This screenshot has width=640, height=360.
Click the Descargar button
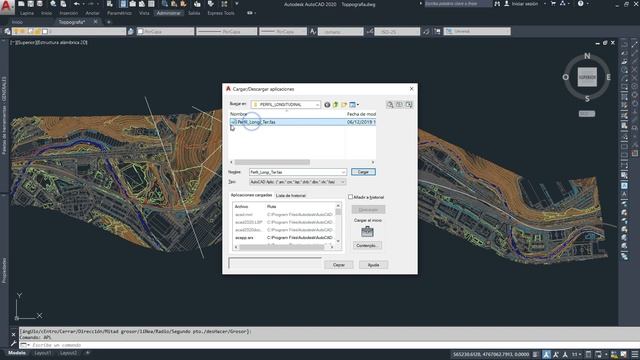(368, 210)
